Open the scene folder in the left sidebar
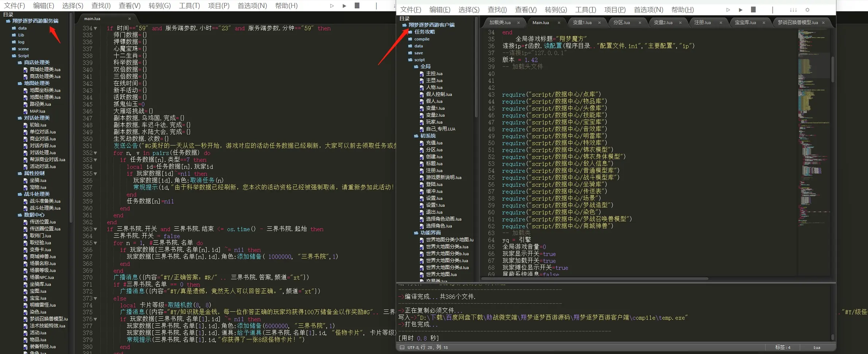 tap(23, 49)
